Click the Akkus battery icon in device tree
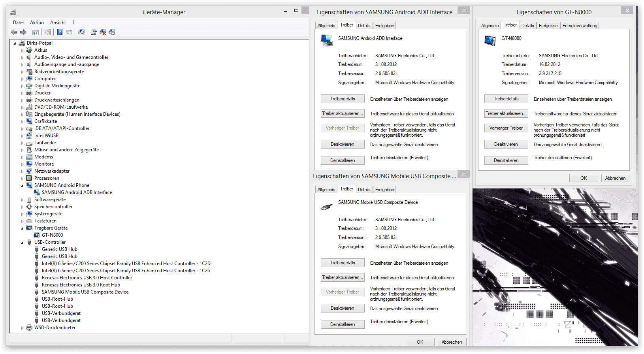Screen dimensions: 644x354 pyautogui.click(x=29, y=50)
